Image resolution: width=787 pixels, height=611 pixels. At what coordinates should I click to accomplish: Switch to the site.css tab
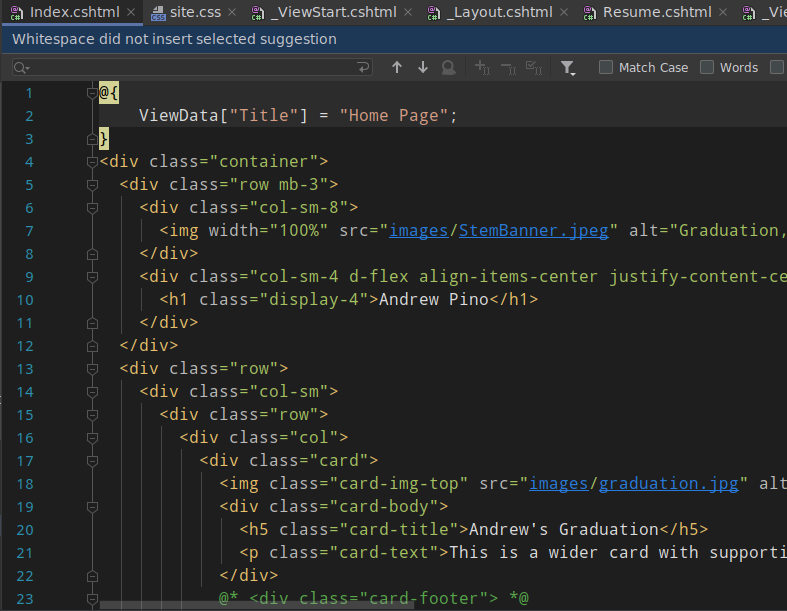pos(194,13)
